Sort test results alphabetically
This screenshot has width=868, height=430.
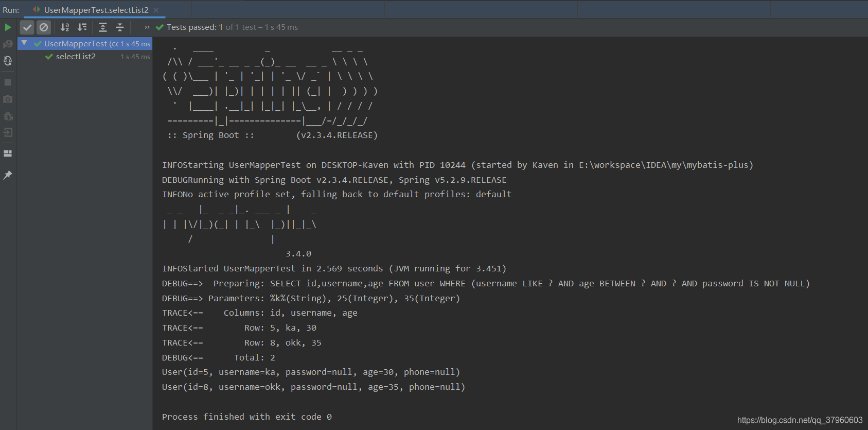pos(65,27)
